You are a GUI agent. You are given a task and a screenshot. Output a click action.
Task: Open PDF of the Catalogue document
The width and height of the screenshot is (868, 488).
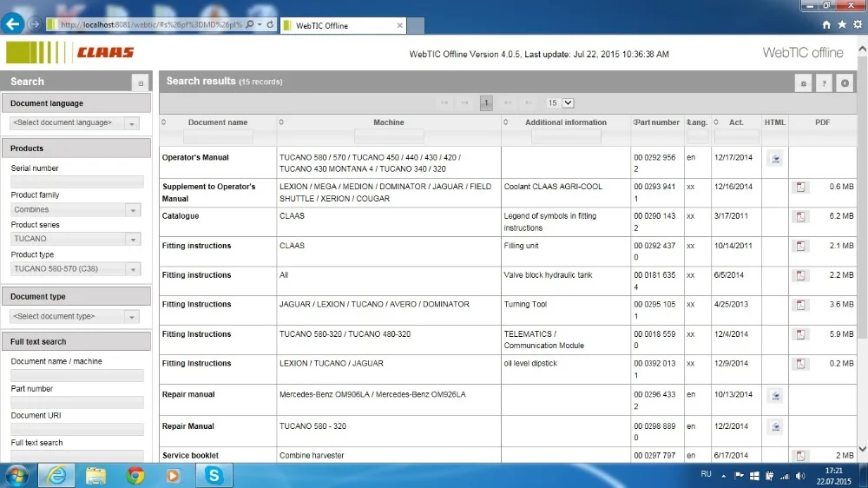coord(800,216)
